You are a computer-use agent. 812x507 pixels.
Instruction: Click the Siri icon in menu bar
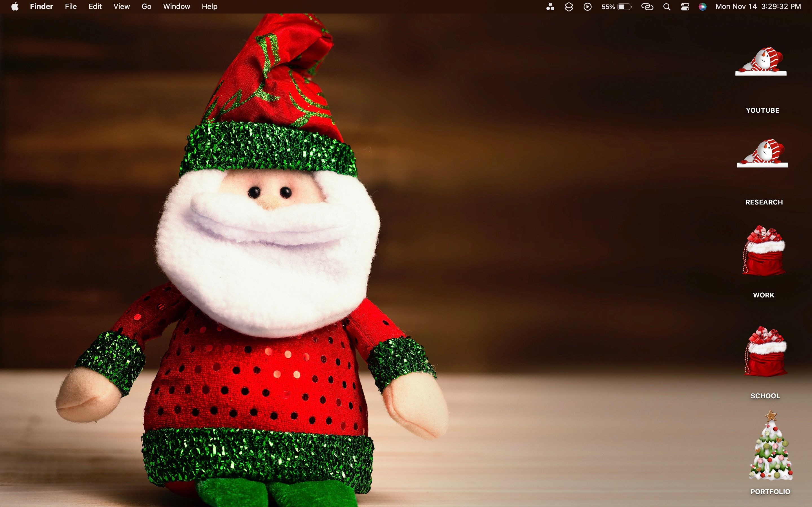[702, 7]
